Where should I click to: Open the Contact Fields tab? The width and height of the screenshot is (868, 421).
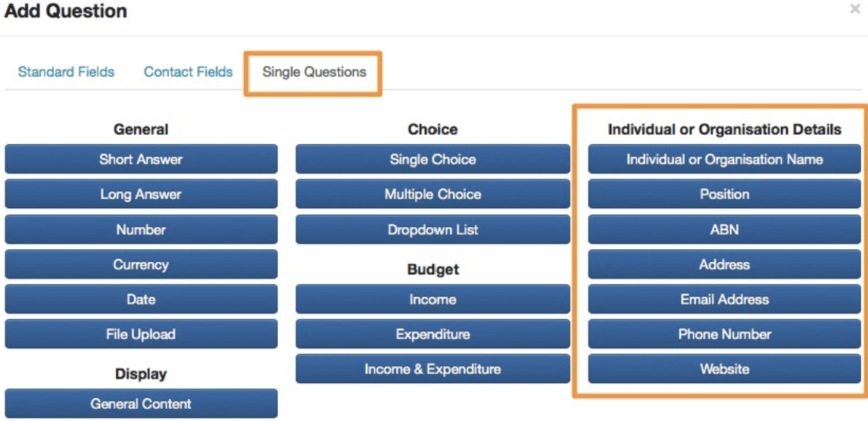tap(188, 72)
